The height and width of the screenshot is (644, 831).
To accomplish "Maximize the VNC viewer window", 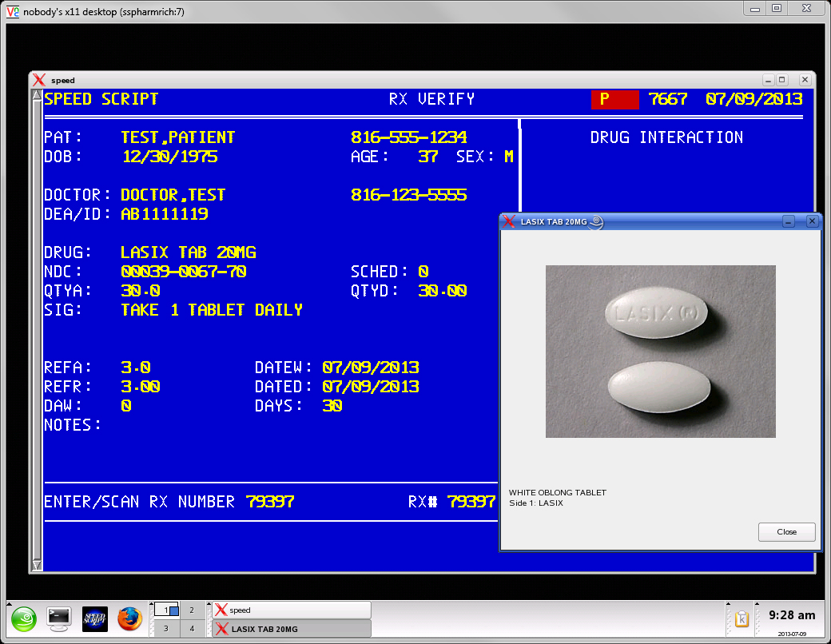I will pyautogui.click(x=777, y=9).
